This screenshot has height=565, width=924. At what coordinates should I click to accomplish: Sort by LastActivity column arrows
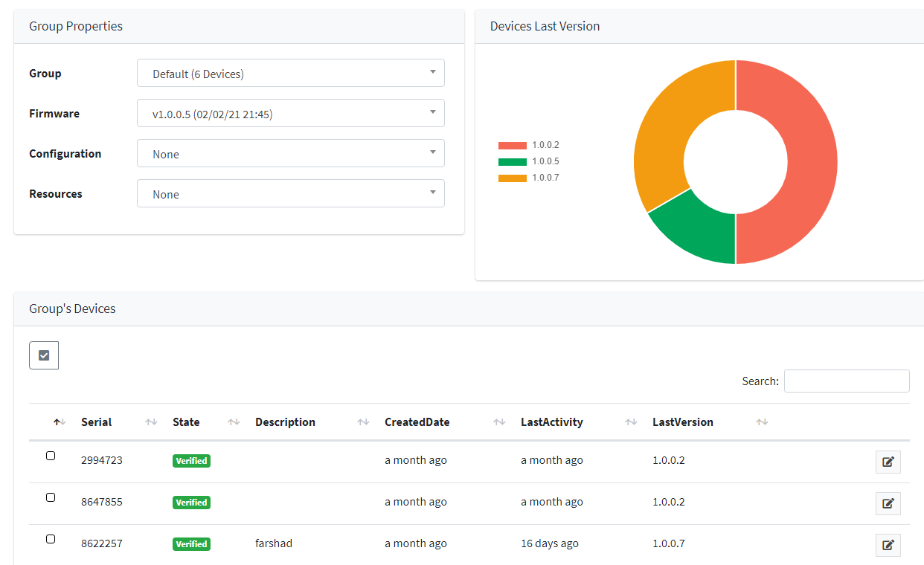pos(631,422)
